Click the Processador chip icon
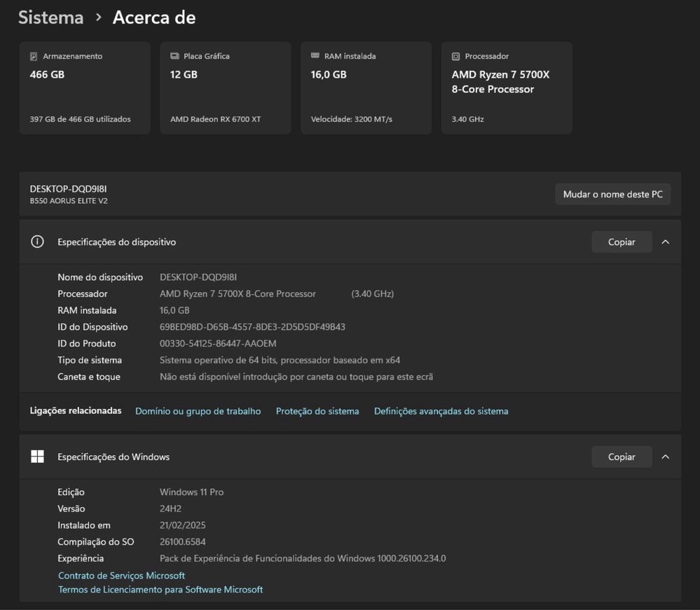Image resolution: width=700 pixels, height=610 pixels. [x=455, y=56]
